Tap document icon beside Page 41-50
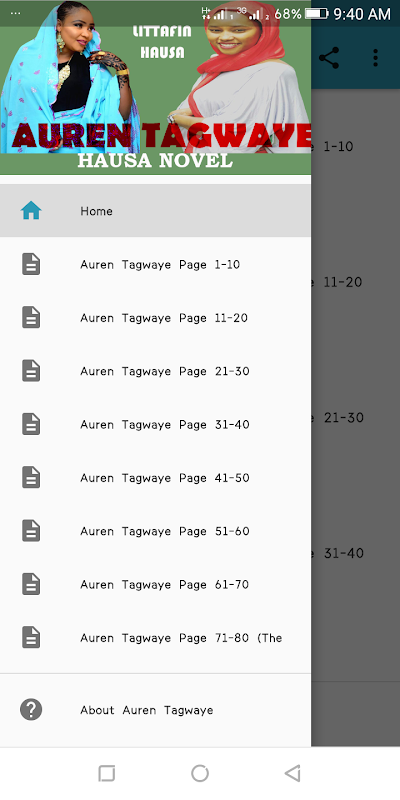Screen dimensions: 400x800 (x=31, y=478)
